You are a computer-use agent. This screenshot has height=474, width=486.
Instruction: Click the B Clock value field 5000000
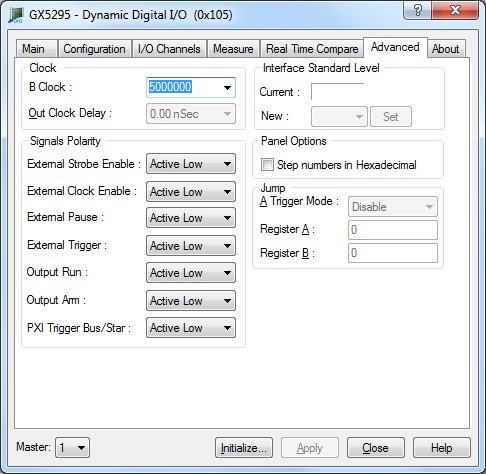coord(184,87)
